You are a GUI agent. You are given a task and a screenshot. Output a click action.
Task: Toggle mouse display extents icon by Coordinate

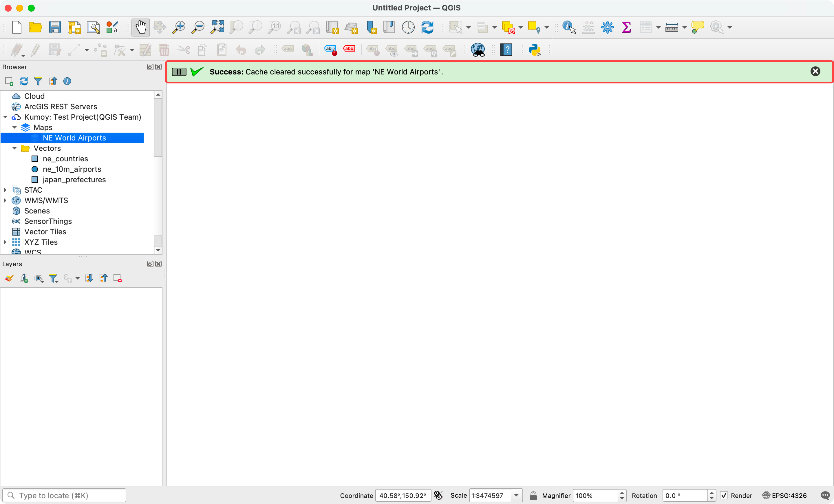click(438, 496)
